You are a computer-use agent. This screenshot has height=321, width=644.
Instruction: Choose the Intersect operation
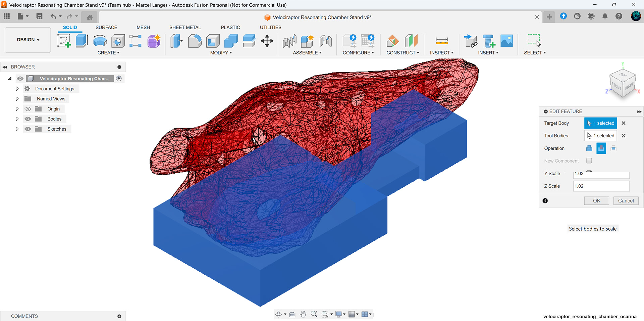point(613,148)
